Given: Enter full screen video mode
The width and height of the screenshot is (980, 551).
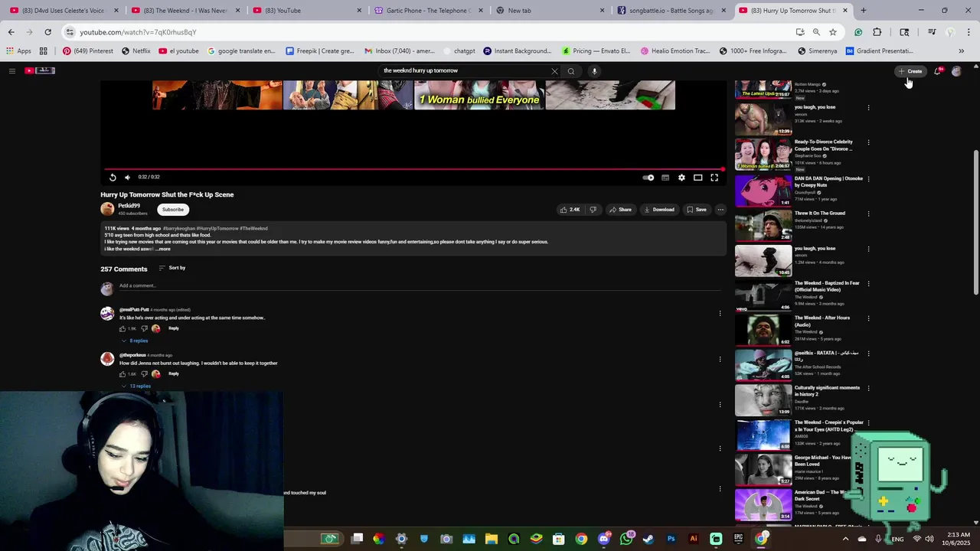Looking at the screenshot, I should (x=714, y=178).
